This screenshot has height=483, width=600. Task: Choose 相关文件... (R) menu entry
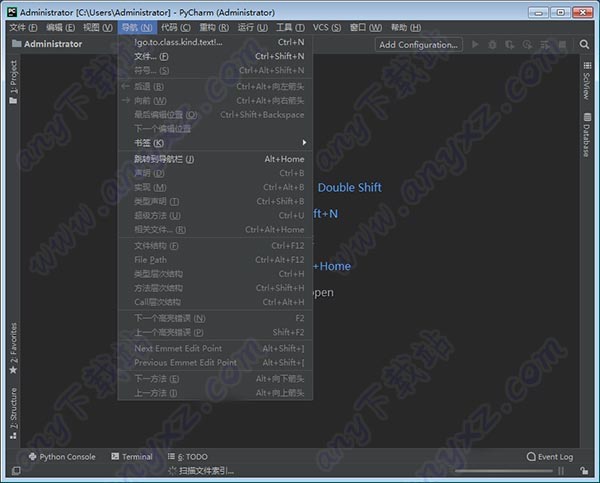point(215,230)
